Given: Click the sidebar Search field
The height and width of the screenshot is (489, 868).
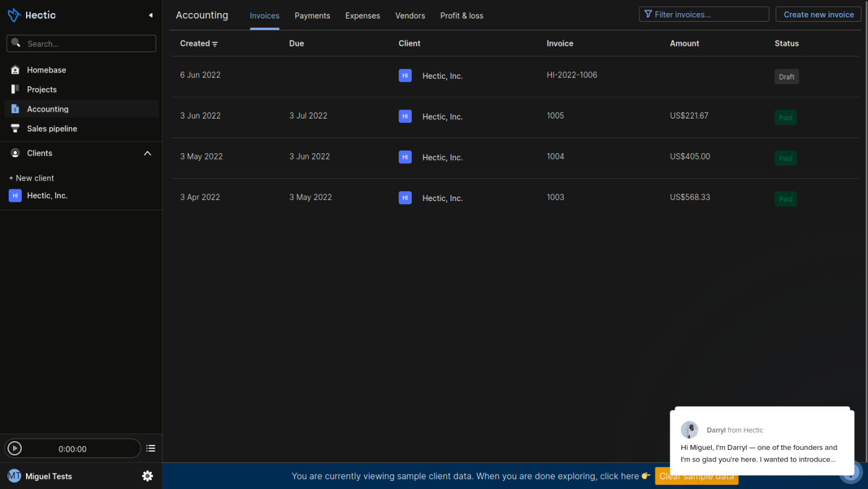Looking at the screenshot, I should (x=81, y=43).
